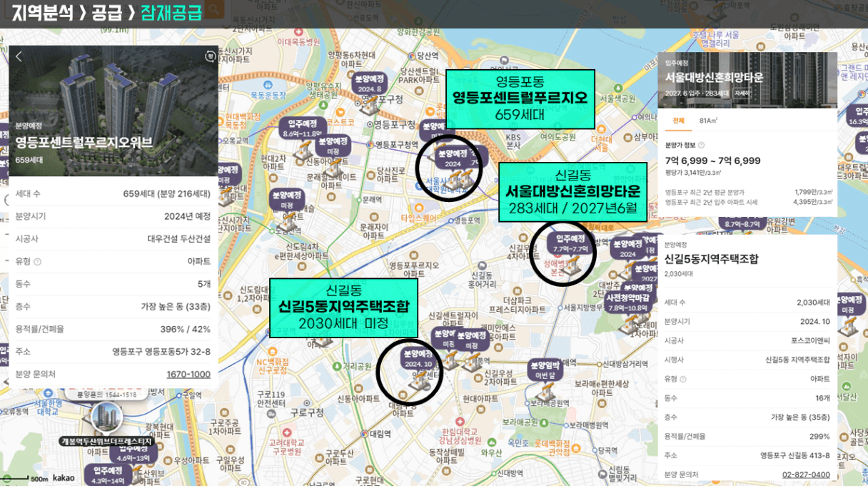The height and width of the screenshot is (488, 868).
Task: Click the 더현대 서울 map label
Action: pyautogui.click(x=602, y=143)
